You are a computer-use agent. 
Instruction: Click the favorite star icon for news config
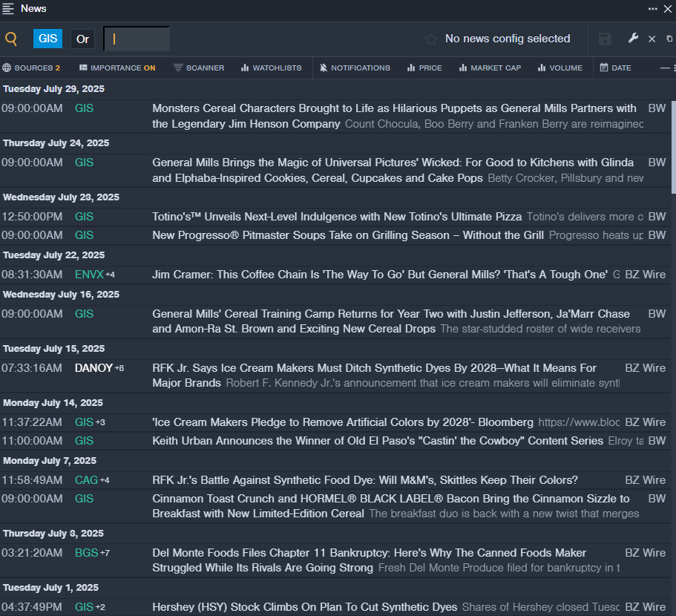430,39
